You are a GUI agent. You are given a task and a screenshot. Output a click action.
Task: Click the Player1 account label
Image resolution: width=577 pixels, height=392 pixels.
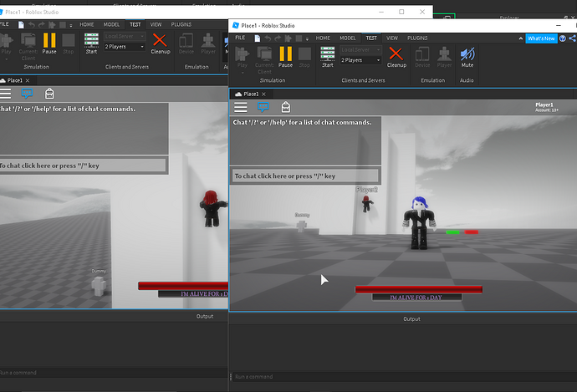point(546,107)
